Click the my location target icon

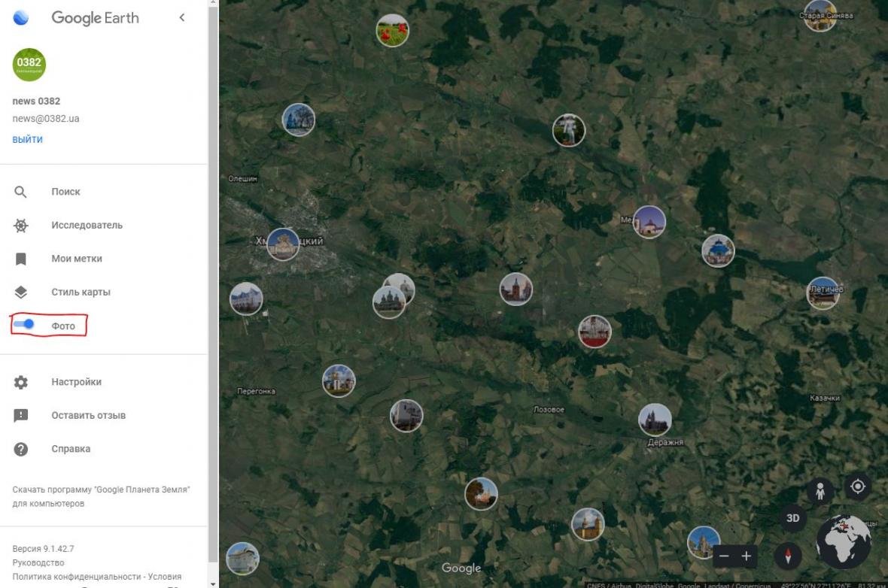858,486
